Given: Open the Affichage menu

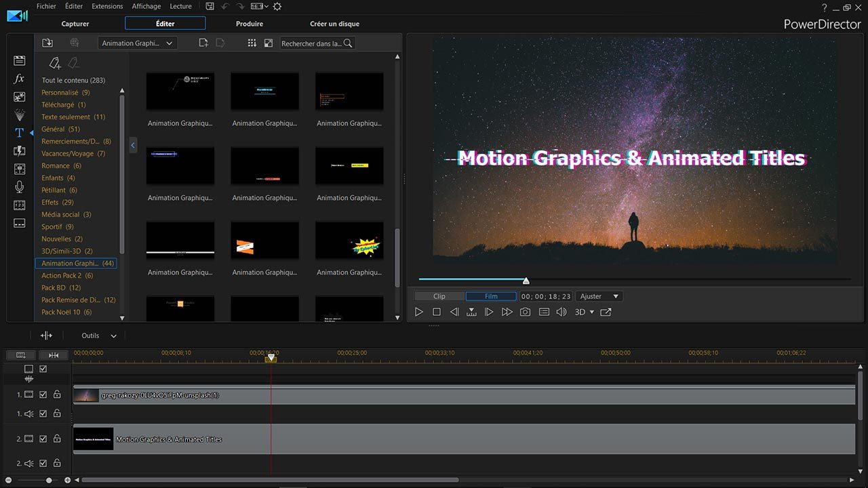Looking at the screenshot, I should (146, 6).
